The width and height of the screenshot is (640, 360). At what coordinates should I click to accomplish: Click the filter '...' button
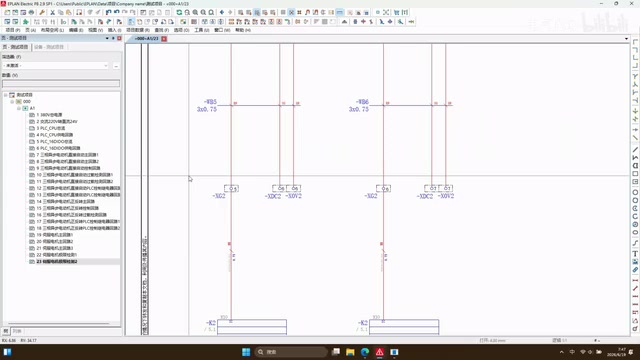click(x=116, y=66)
